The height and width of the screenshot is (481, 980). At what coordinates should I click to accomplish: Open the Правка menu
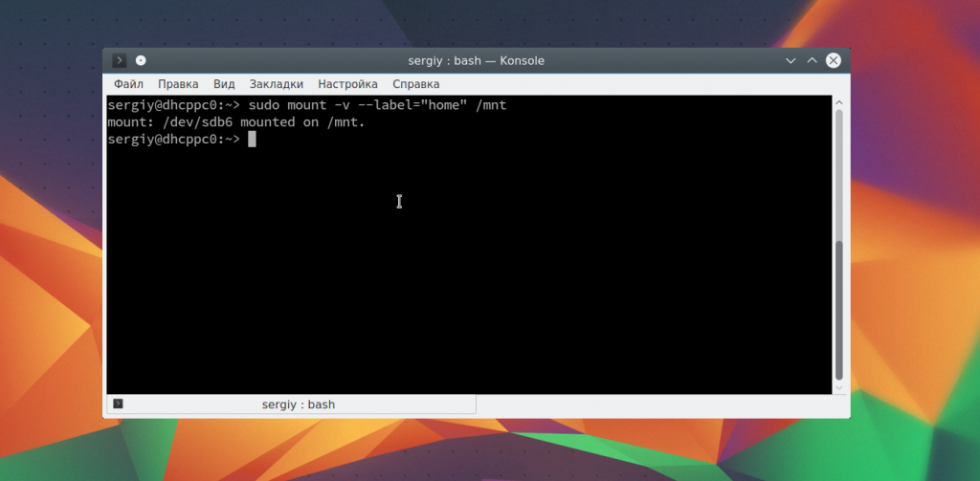pos(178,84)
